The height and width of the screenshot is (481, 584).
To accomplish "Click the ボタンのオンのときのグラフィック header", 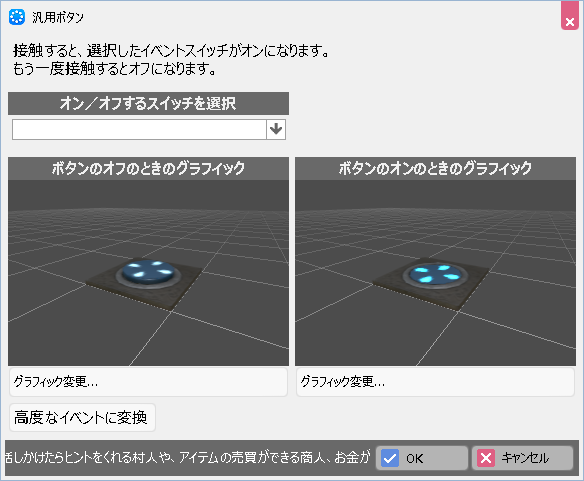I will [435, 168].
